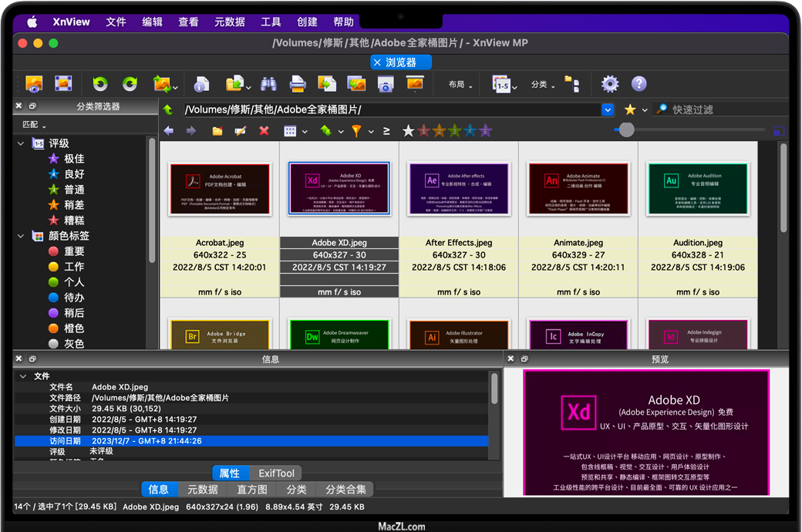Screen dimensions: 802x532
Task: Click the binoculars search icon
Action: (x=268, y=84)
